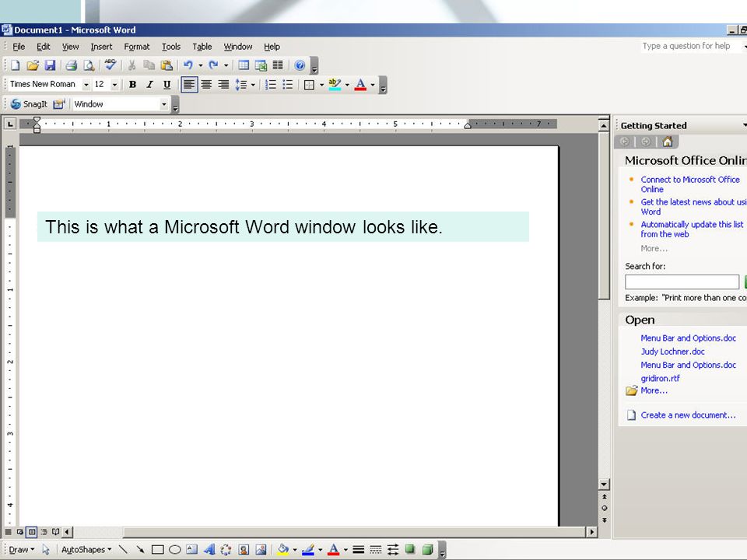Screen dimensions: 747x560
Task: Click Create a new document link
Action: pyautogui.click(x=688, y=415)
